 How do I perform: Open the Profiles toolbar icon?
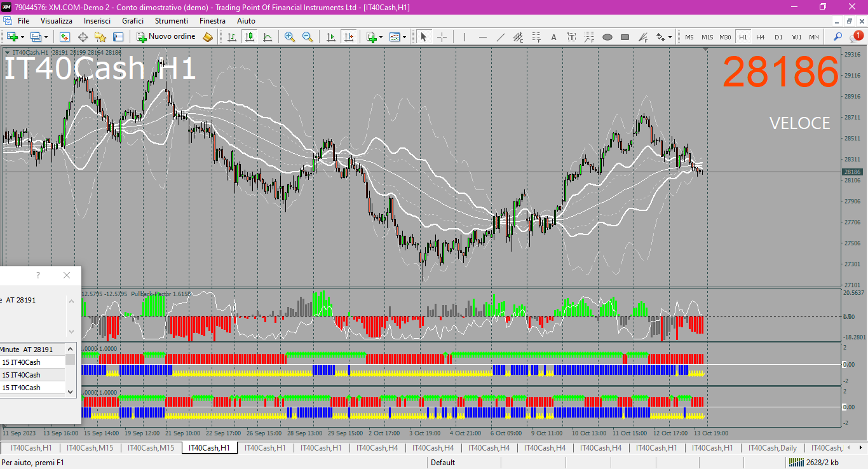click(x=36, y=37)
